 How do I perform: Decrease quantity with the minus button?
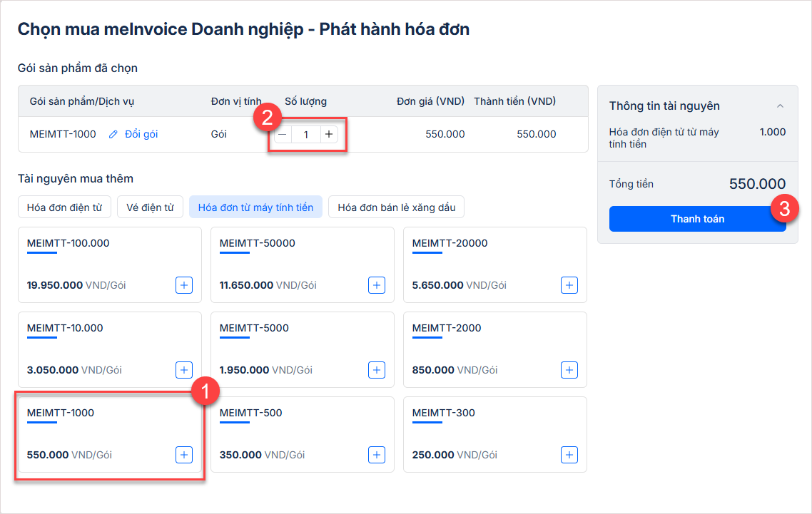pyautogui.click(x=283, y=134)
